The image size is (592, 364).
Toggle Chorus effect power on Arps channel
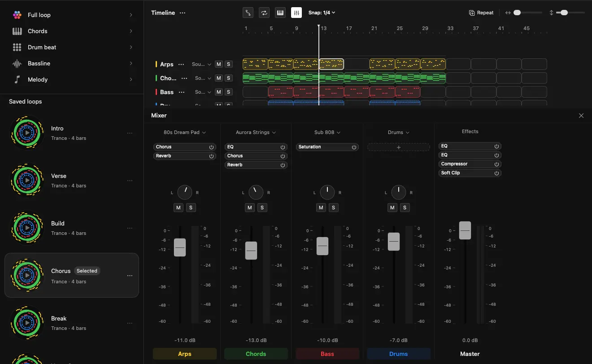click(x=211, y=147)
